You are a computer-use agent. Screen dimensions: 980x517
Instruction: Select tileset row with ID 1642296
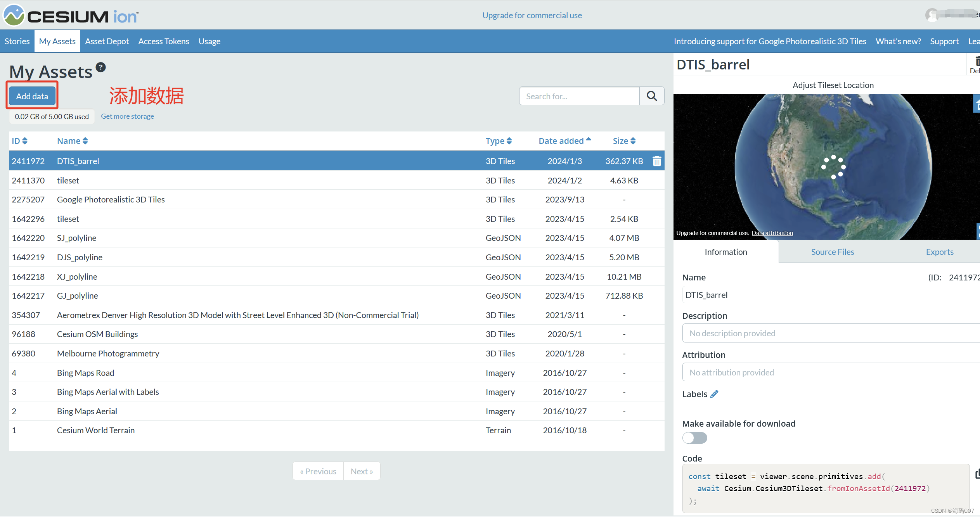click(x=336, y=219)
